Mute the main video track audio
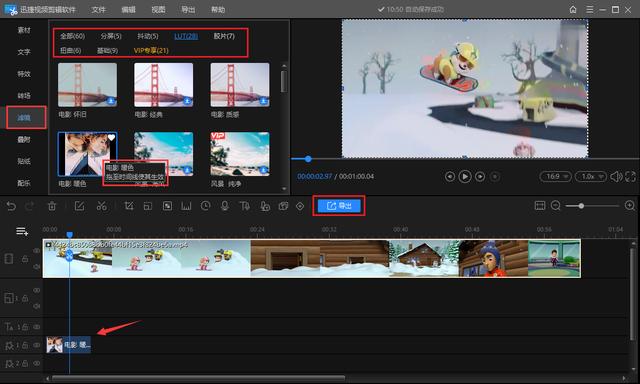The width and height of the screenshot is (640, 384). [x=37, y=266]
